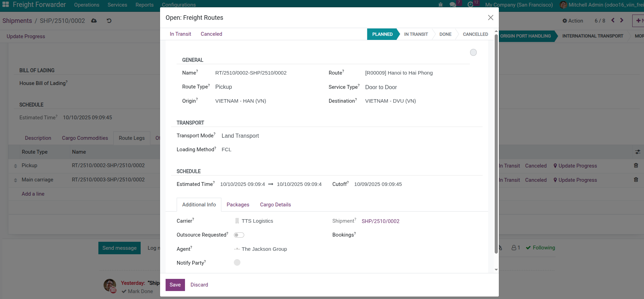Expand the Configurations menu
This screenshot has height=299, width=644.
click(179, 5)
